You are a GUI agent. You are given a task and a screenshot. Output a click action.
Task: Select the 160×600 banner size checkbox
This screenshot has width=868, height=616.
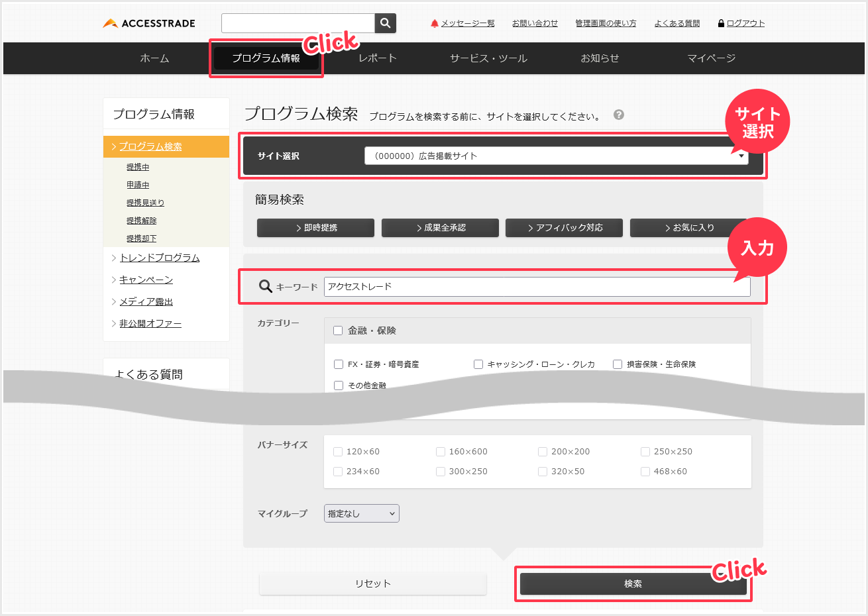441,452
